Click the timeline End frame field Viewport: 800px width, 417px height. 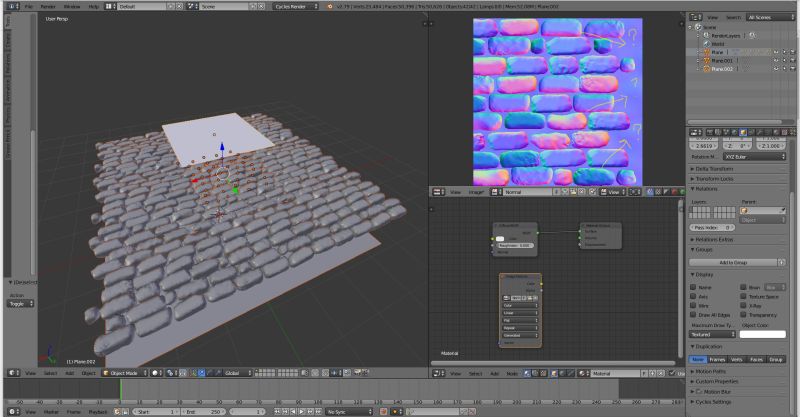click(x=203, y=411)
